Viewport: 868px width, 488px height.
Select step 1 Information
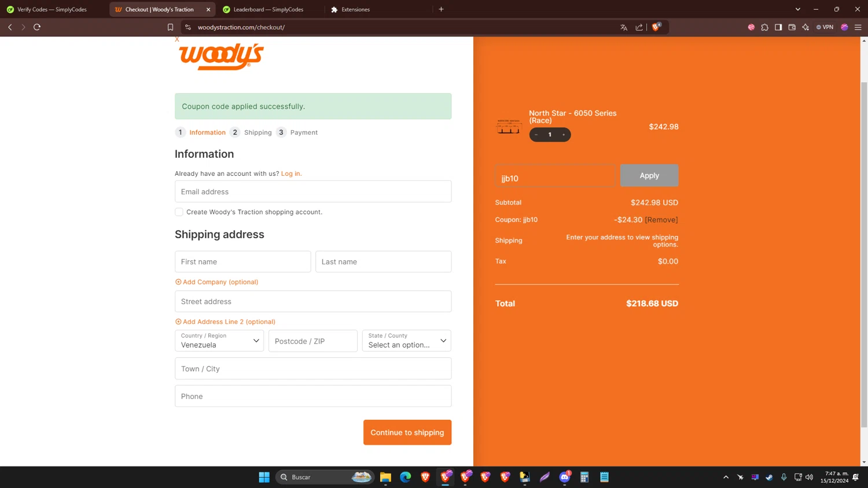[200, 132]
